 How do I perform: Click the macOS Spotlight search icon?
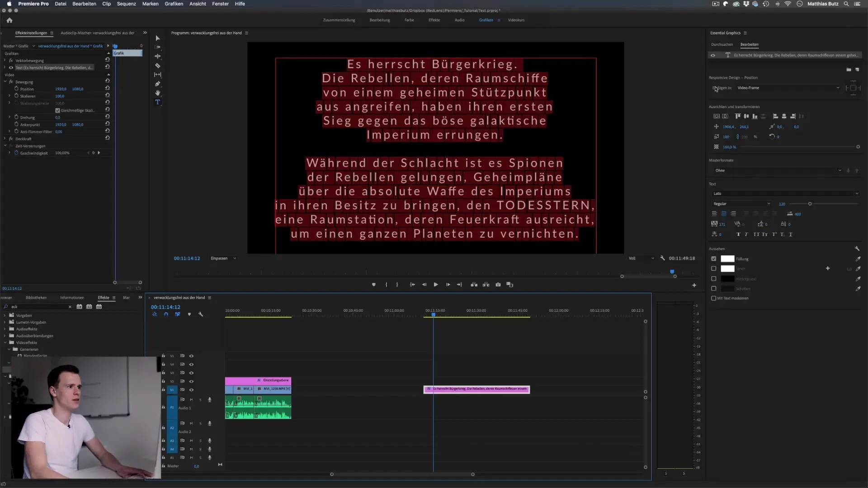[846, 4]
